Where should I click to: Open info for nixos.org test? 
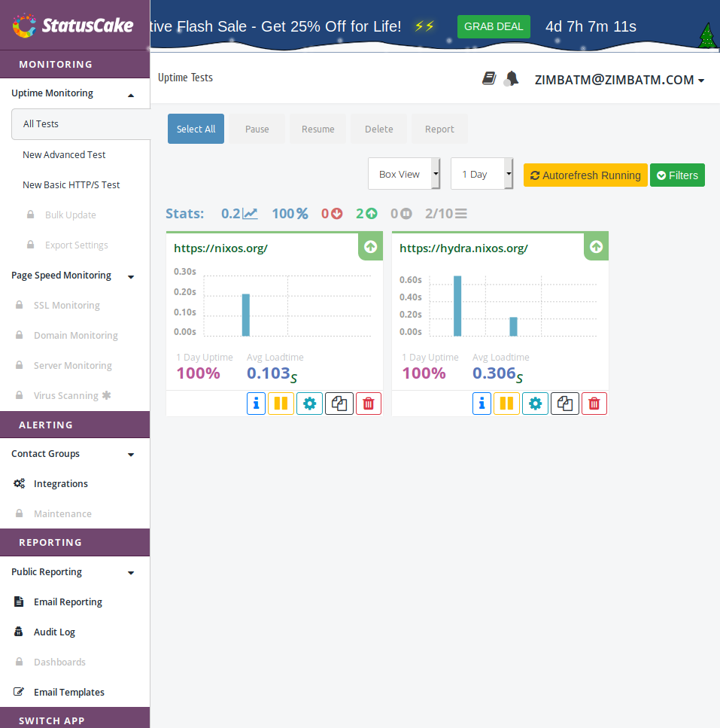(256, 403)
